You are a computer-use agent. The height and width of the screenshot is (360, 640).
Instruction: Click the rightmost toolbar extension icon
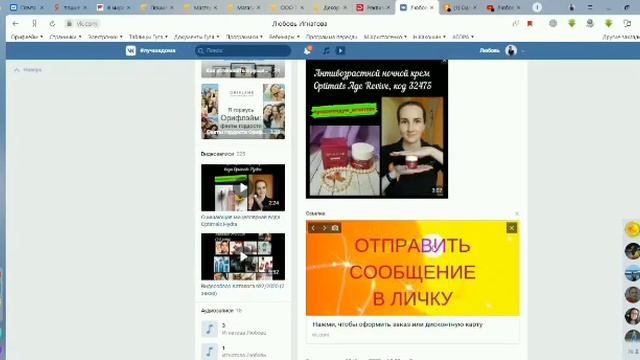point(627,24)
